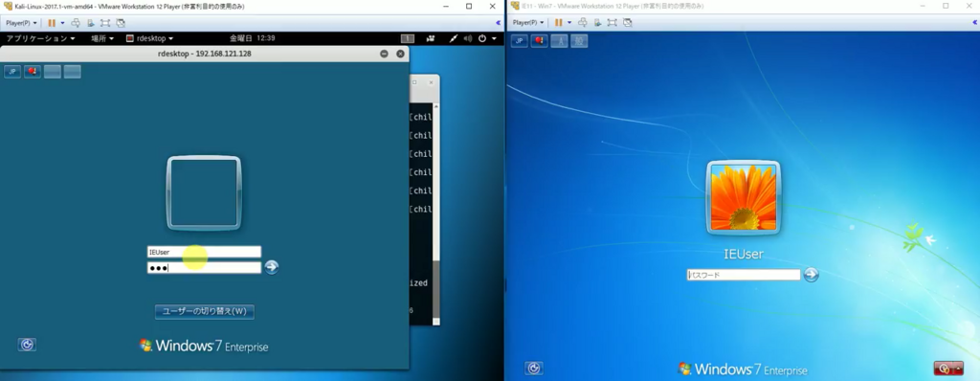Click the red ball IME icon in rdesktop session
This screenshot has width=980, height=381.
pyautogui.click(x=32, y=72)
